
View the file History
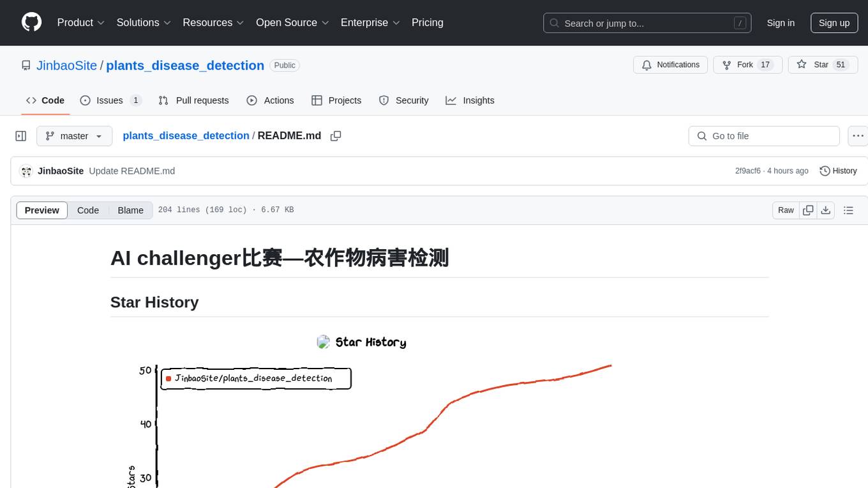838,171
